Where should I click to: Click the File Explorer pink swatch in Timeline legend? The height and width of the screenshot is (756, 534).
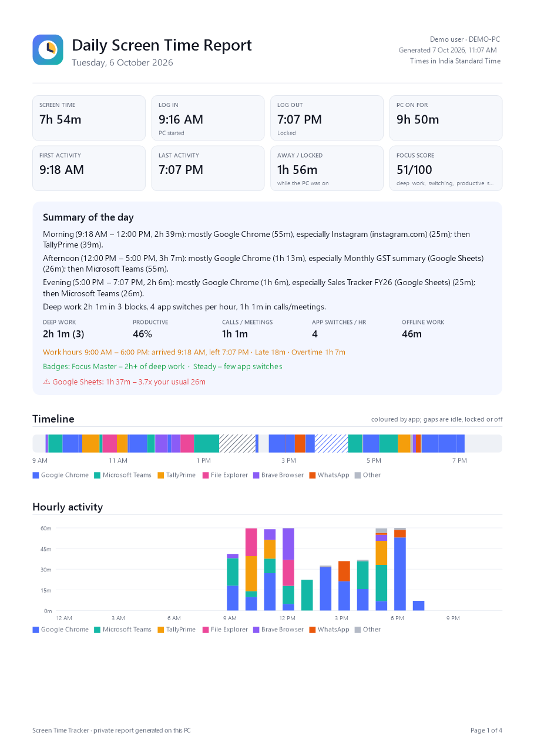point(206,475)
